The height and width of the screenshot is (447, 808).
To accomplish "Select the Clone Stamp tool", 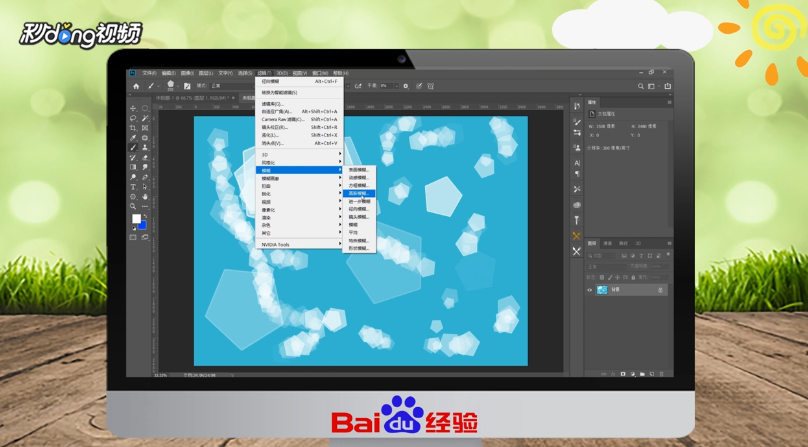I will (145, 147).
